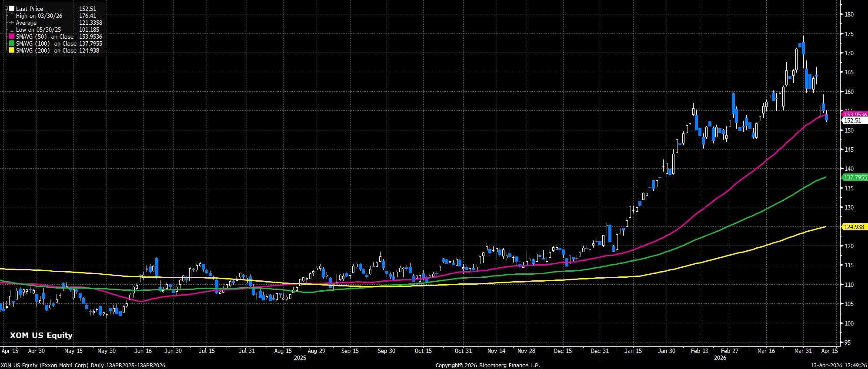
Task: Click the Average marker icon in legend
Action: tap(12, 23)
